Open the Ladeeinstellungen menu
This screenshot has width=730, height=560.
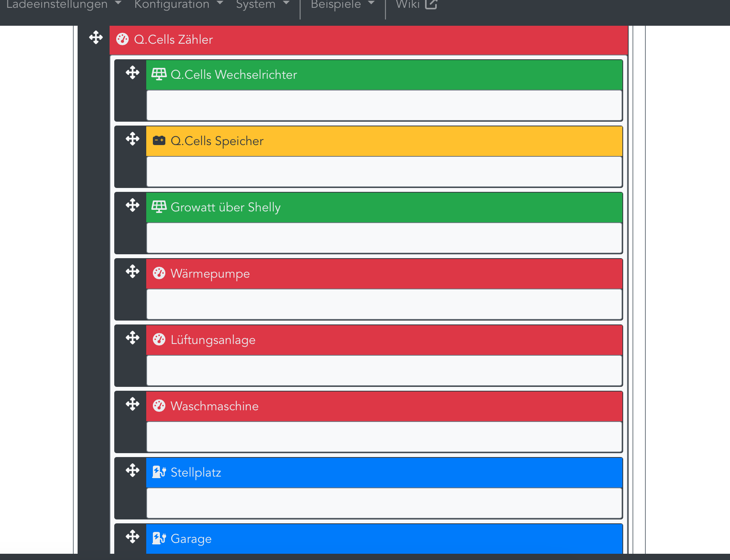click(x=64, y=4)
